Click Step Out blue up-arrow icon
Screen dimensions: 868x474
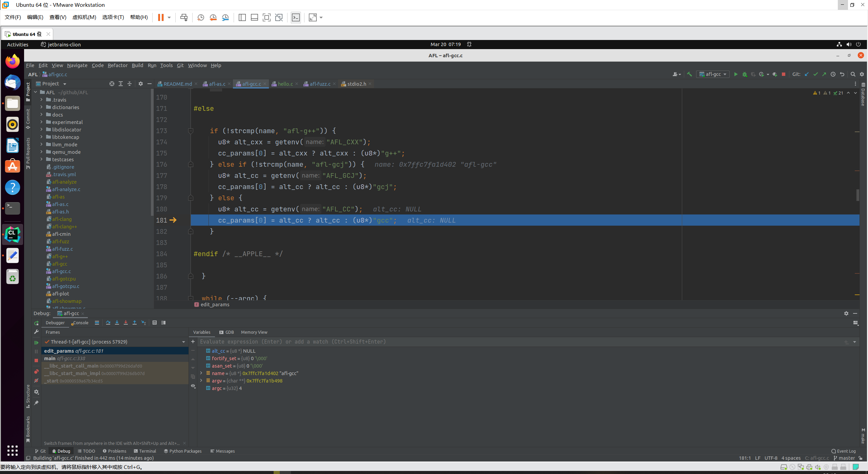pyautogui.click(x=135, y=323)
